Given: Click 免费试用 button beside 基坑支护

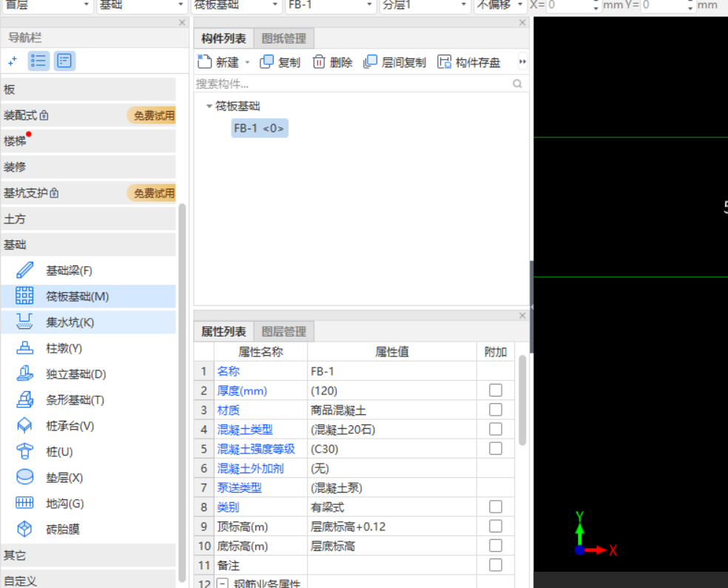Looking at the screenshot, I should click(152, 193).
